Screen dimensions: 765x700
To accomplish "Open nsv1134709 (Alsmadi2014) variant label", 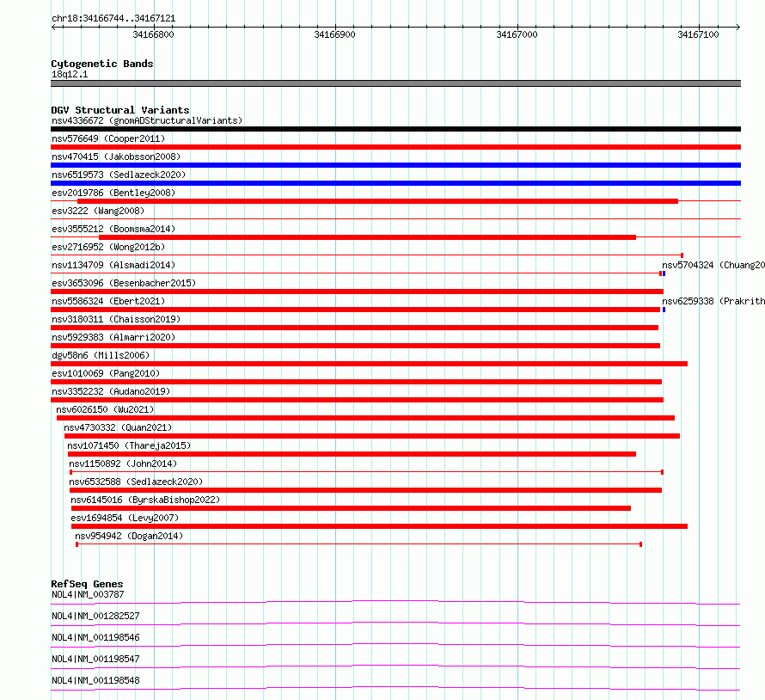I will tap(113, 265).
